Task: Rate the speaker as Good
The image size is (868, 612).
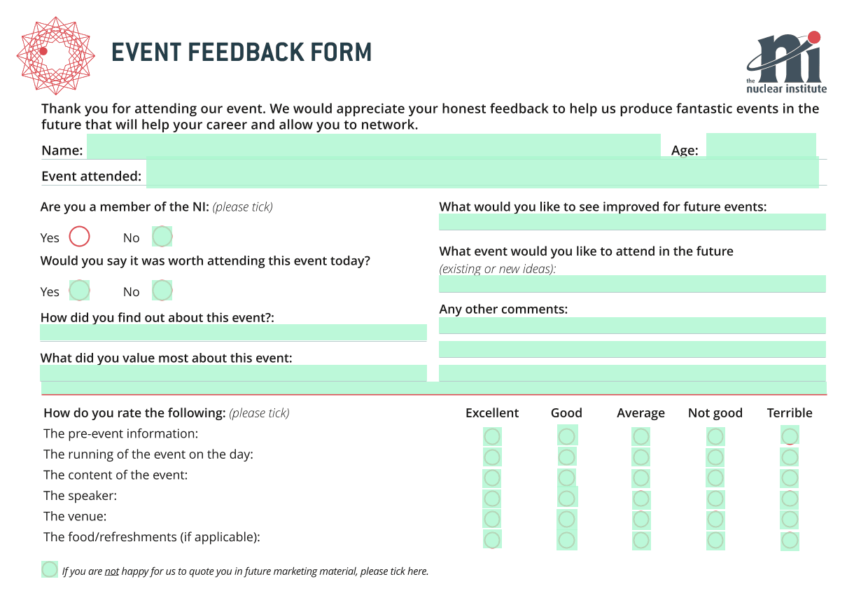Action: coord(567,498)
